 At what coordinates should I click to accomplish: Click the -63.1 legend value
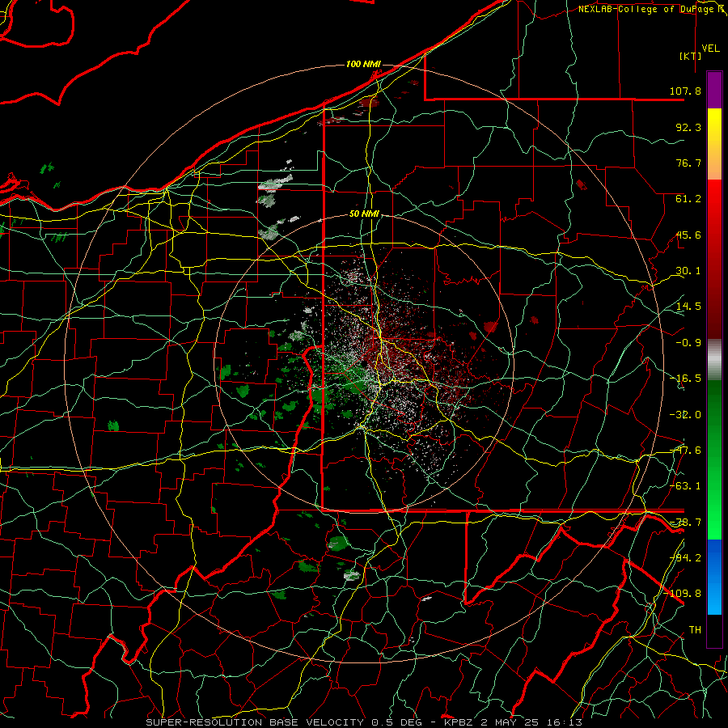pyautogui.click(x=685, y=486)
